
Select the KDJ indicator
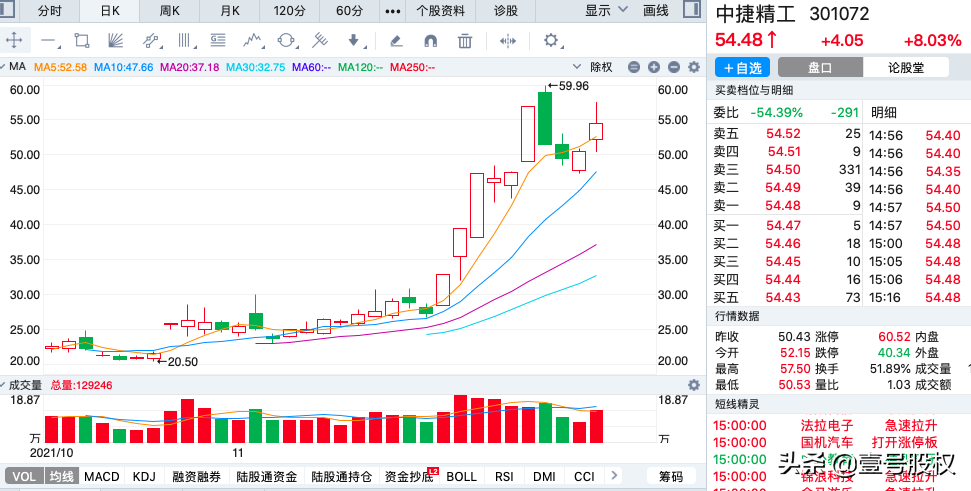[144, 476]
